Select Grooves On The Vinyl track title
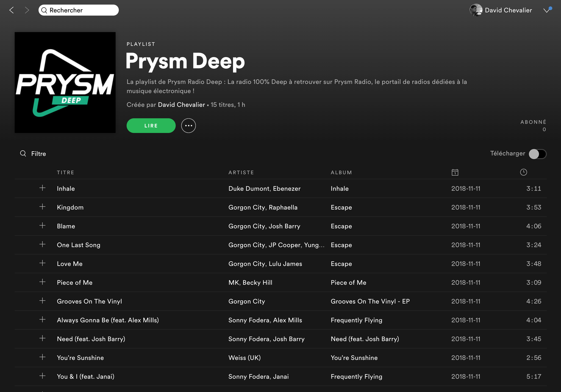 click(89, 301)
